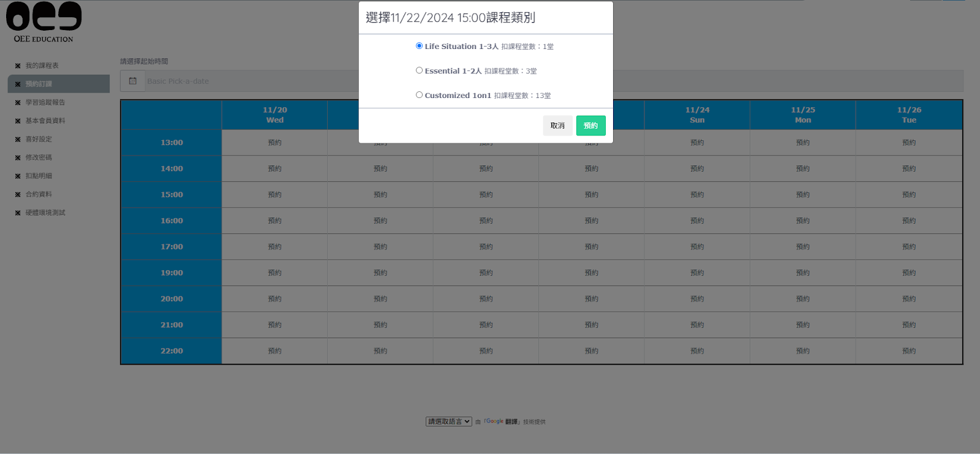Click the calendar icon in date picker

click(133, 81)
